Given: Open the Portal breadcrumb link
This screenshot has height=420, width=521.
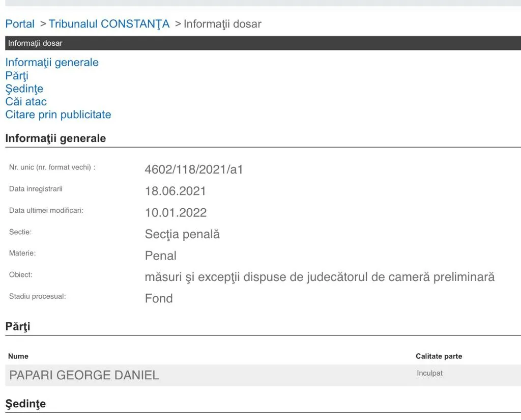Looking at the screenshot, I should (x=20, y=24).
